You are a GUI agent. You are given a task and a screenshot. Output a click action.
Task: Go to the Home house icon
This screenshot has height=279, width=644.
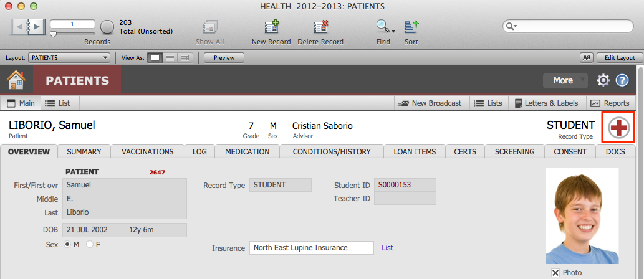click(16, 80)
